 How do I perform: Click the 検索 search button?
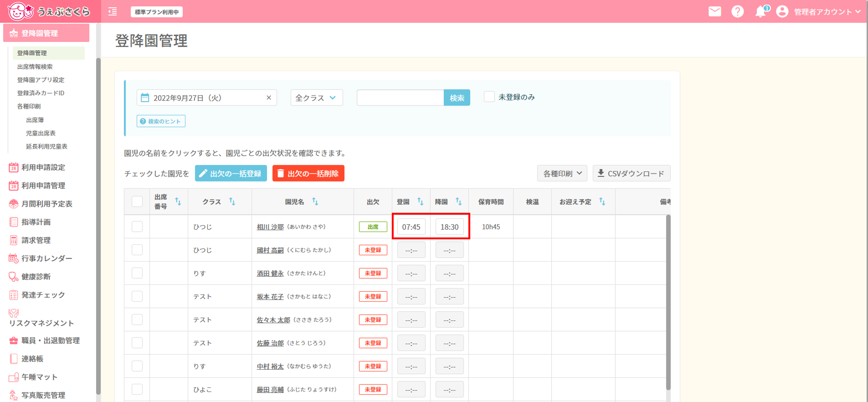point(457,98)
